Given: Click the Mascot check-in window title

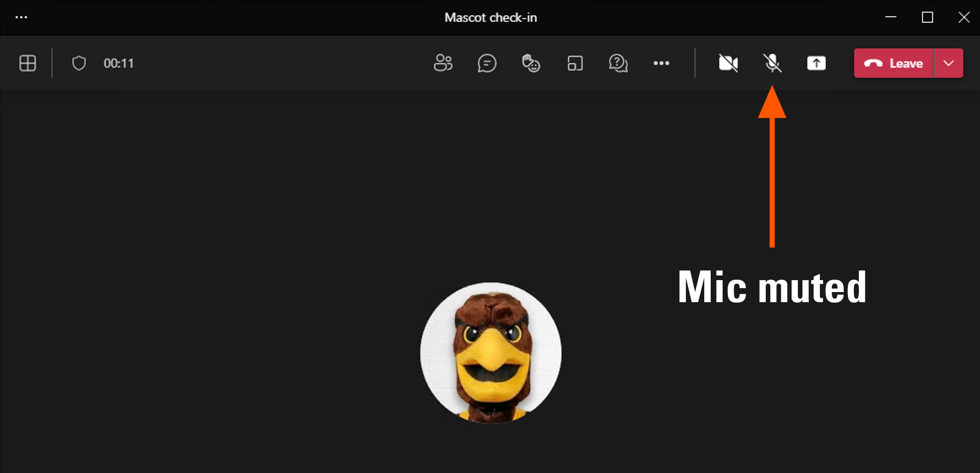Looking at the screenshot, I should coord(490,17).
